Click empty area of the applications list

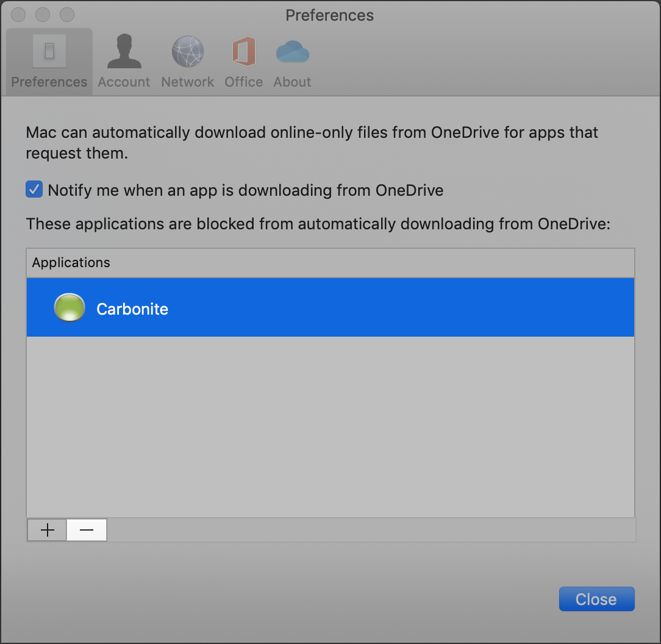point(329,427)
